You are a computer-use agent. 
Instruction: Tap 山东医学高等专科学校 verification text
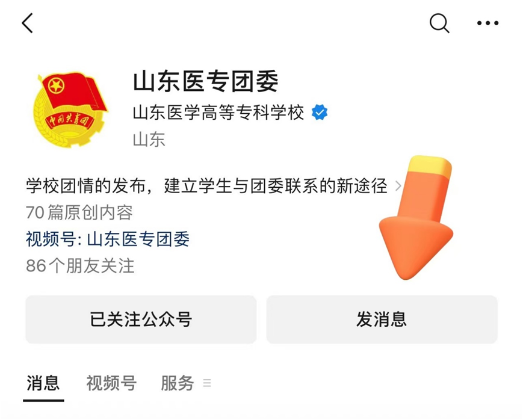pos(218,113)
